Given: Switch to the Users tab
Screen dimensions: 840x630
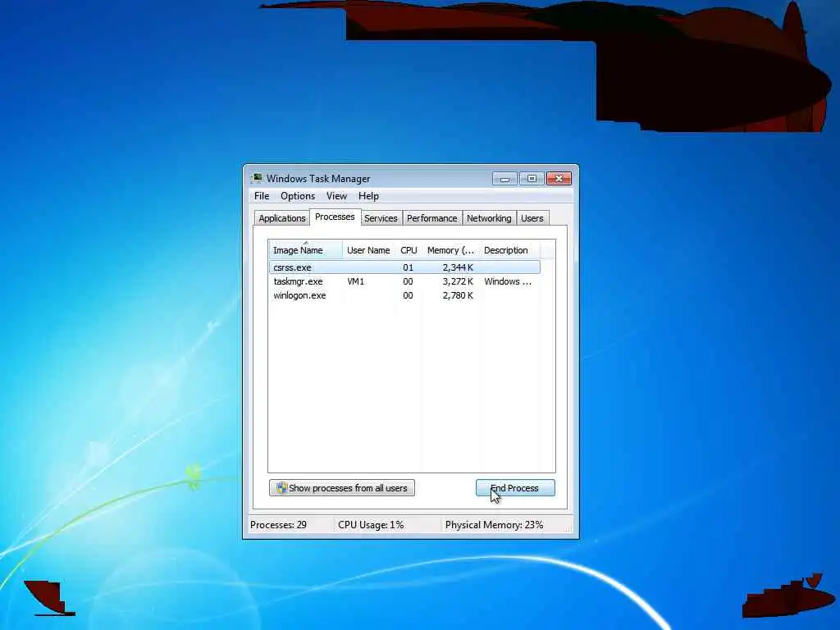Looking at the screenshot, I should (x=532, y=218).
